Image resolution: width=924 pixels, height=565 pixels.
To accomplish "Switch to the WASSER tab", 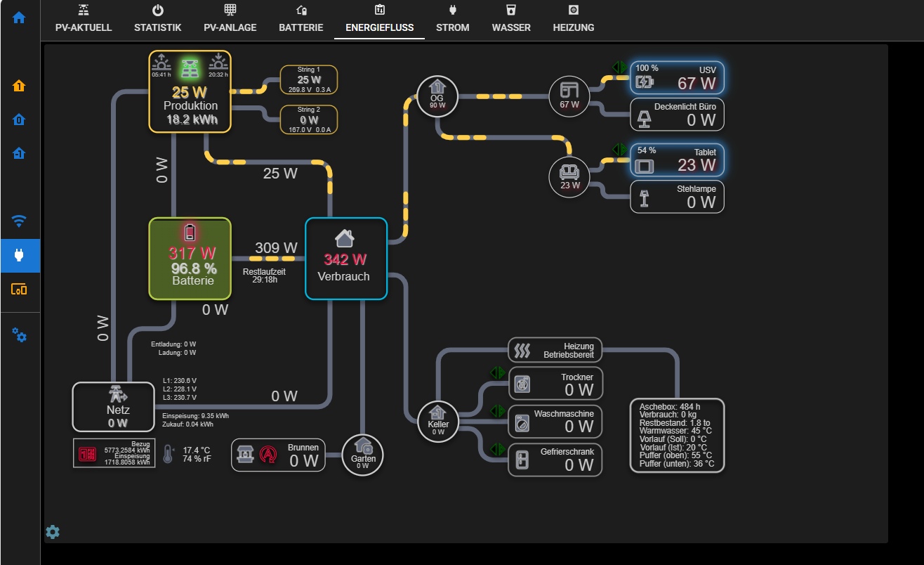I will pos(511,19).
